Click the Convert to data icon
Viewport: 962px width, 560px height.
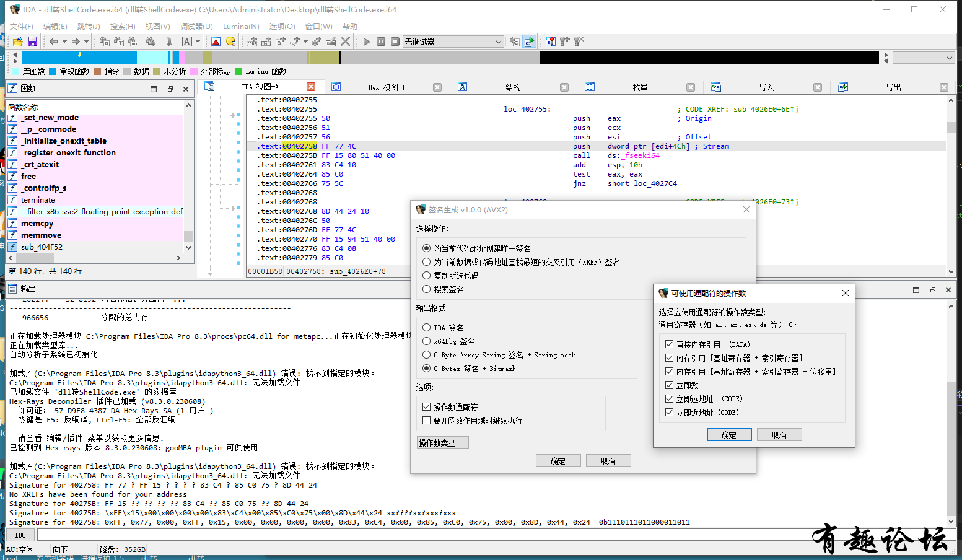click(x=266, y=42)
